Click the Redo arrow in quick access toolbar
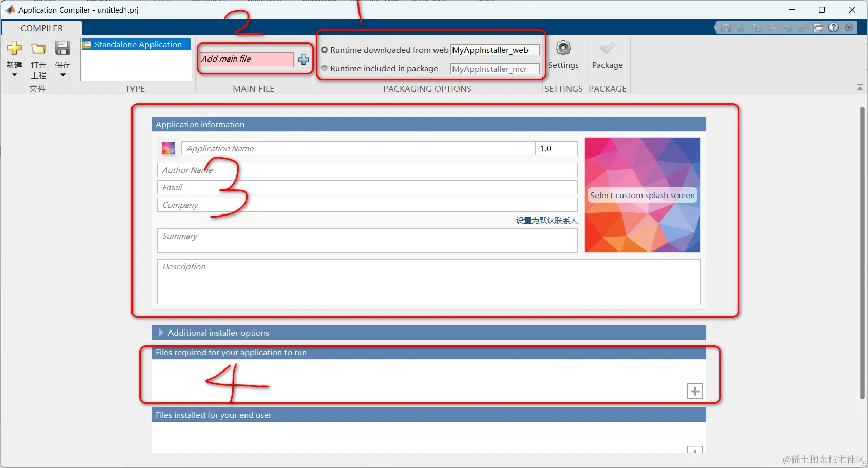This screenshot has width=868, height=468. (803, 27)
